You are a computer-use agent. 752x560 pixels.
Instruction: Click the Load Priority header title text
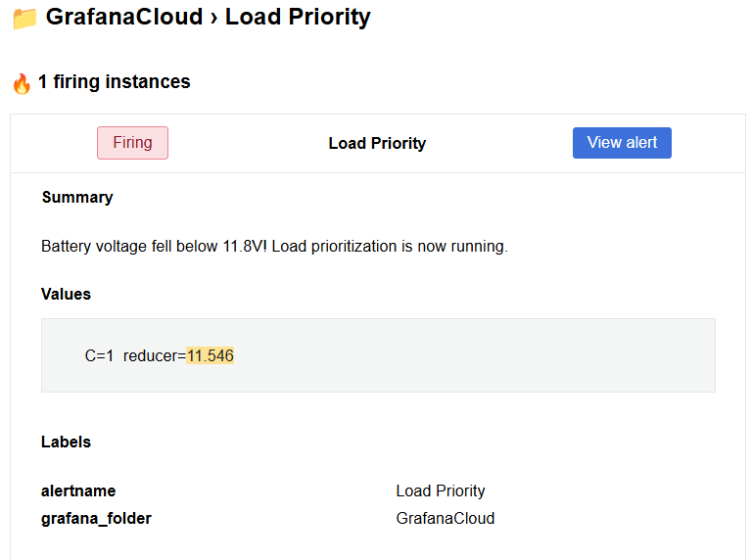298,17
